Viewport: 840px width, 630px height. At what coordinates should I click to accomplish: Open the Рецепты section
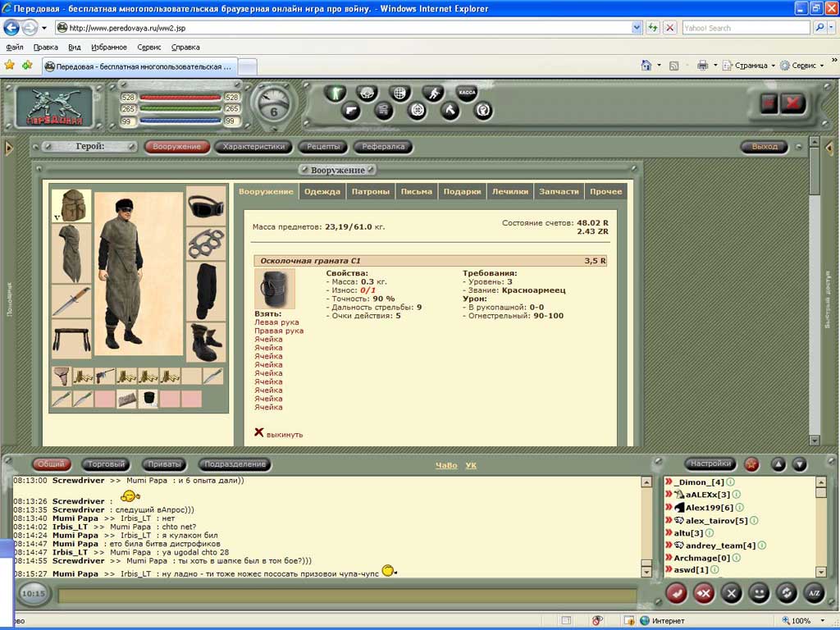(x=323, y=146)
